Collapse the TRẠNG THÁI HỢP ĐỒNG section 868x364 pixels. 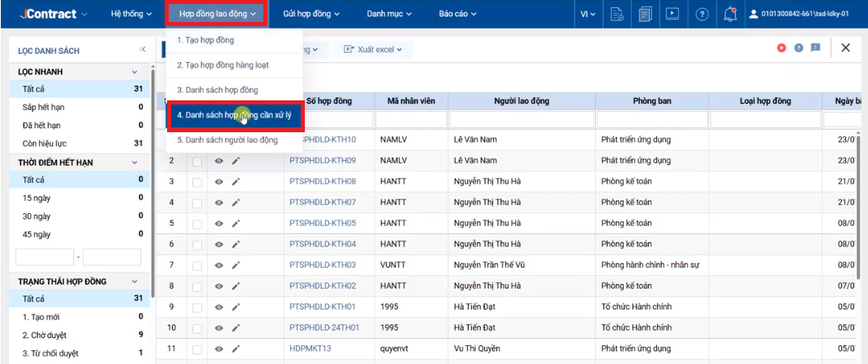tap(134, 282)
